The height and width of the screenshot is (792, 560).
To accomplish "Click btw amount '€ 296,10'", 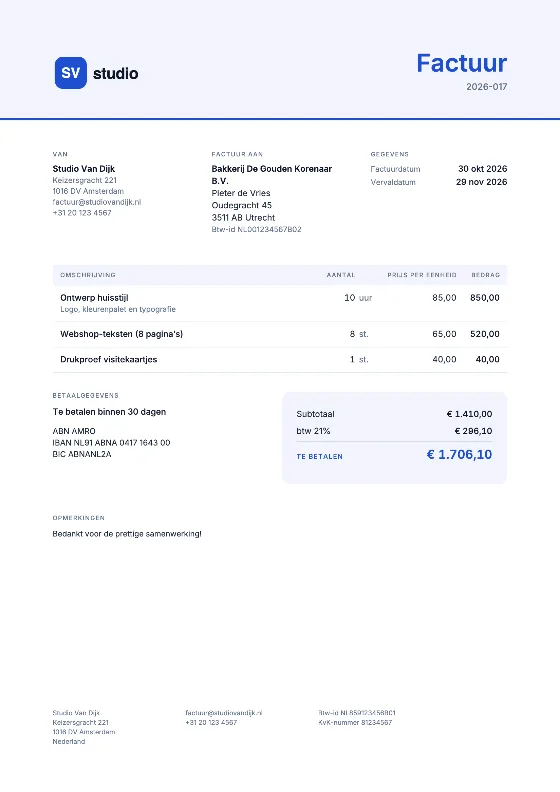I will (473, 431).
